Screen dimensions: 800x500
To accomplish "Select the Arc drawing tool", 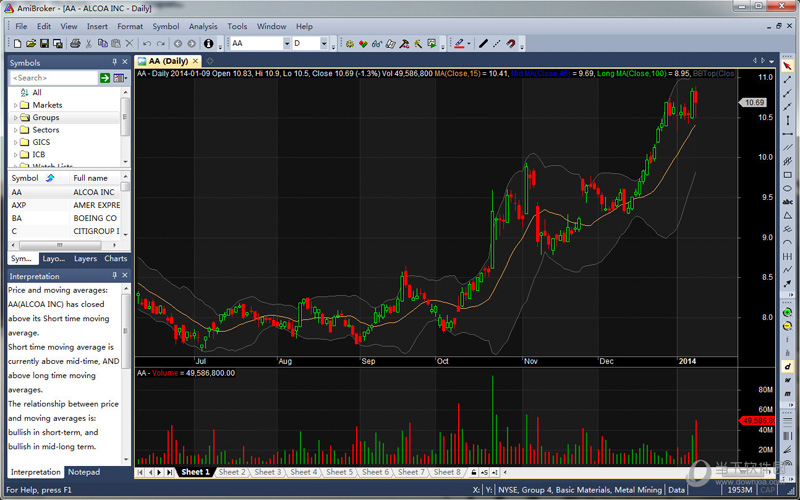I will 787,243.
